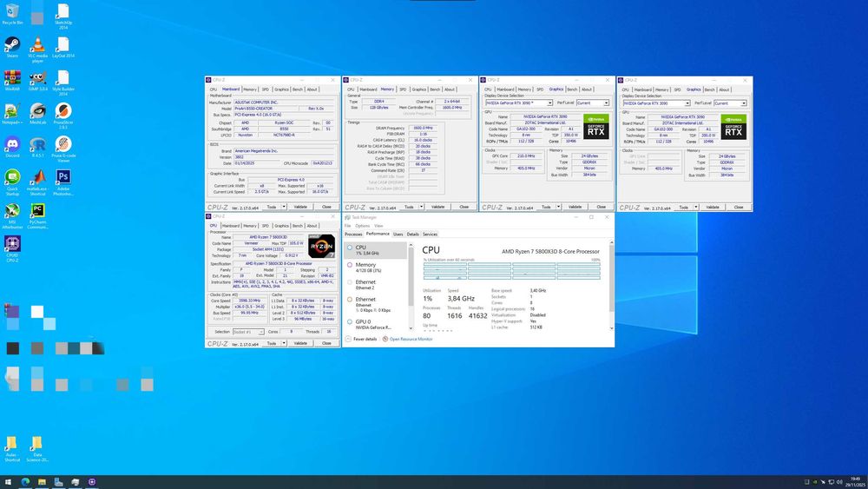Open the GIMP desktop shortcut

pos(37,80)
